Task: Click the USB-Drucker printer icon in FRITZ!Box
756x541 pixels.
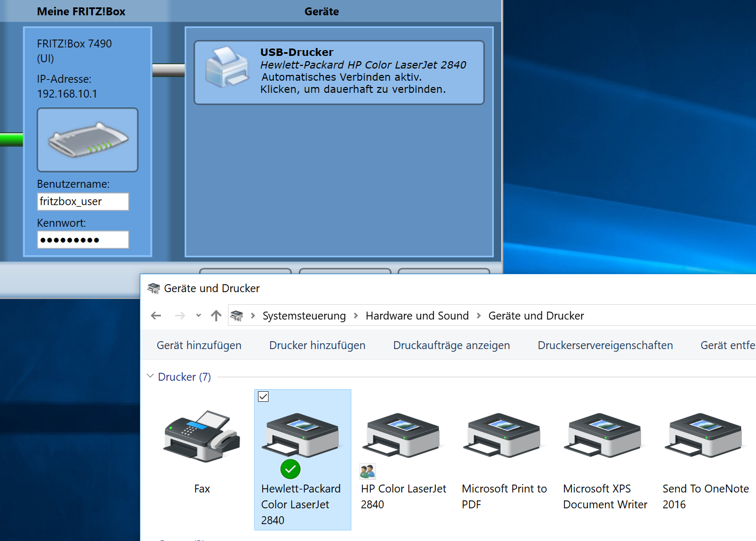Action: tap(227, 67)
